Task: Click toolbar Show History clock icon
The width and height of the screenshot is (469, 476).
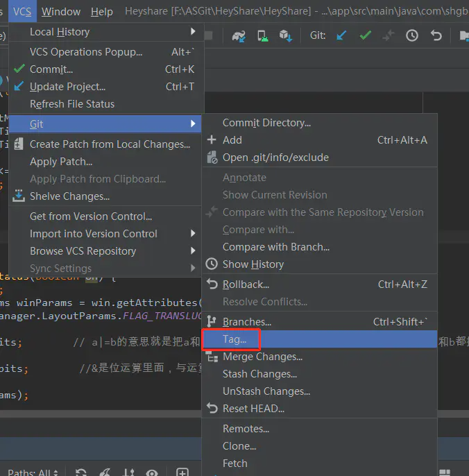Action: click(x=412, y=35)
